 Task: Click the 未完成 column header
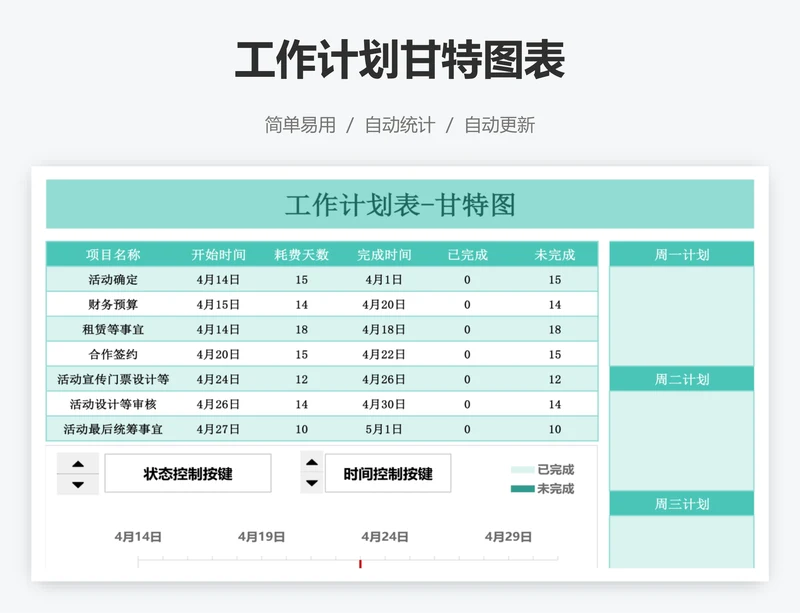[x=555, y=254]
